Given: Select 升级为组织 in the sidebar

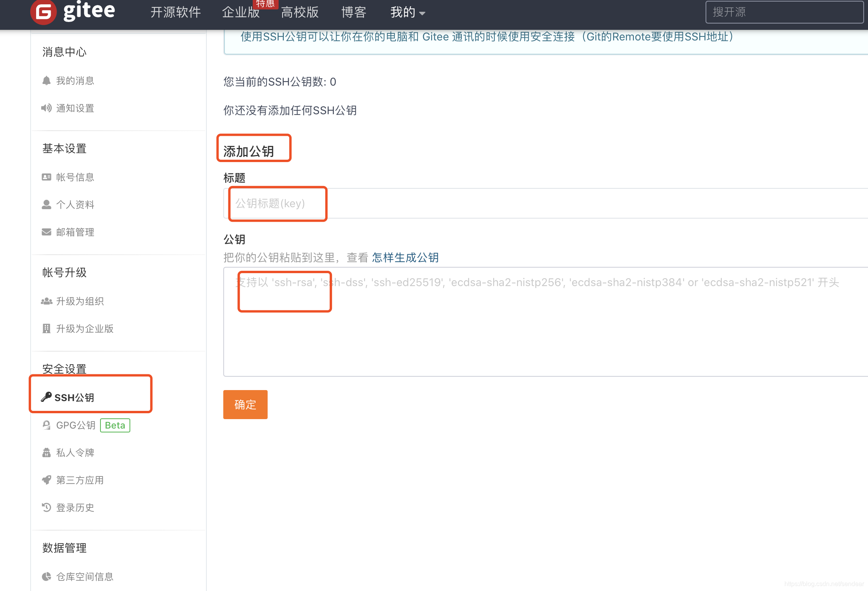Looking at the screenshot, I should click(x=80, y=301).
